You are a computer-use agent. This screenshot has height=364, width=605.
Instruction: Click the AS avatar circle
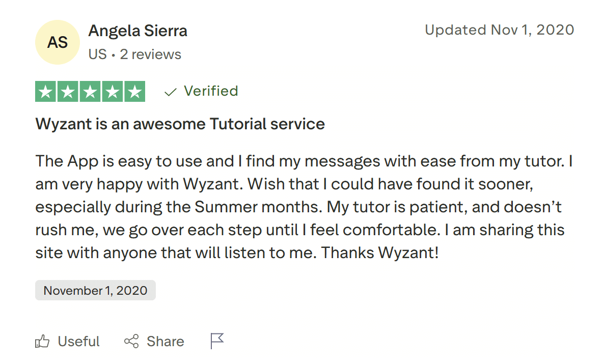[x=57, y=42]
